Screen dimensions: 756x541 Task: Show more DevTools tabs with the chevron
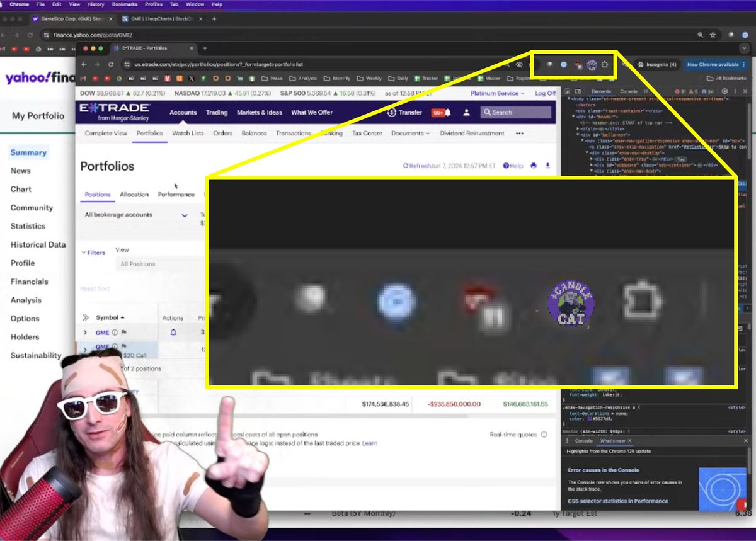coord(645,91)
